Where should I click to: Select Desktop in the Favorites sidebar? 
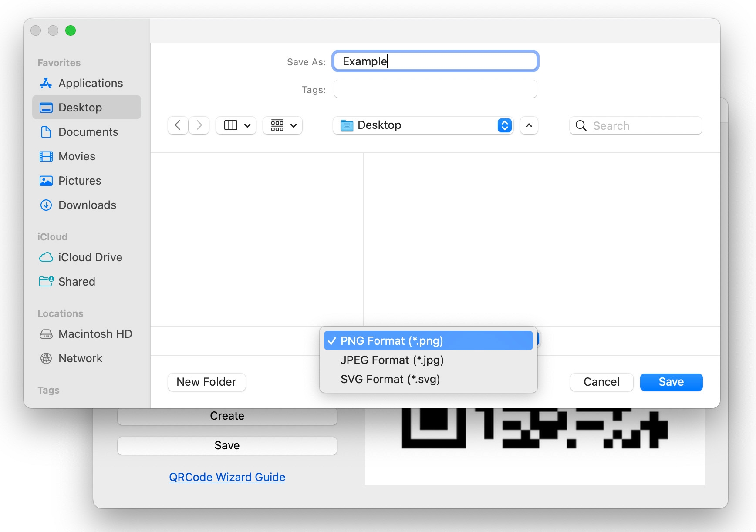86,108
